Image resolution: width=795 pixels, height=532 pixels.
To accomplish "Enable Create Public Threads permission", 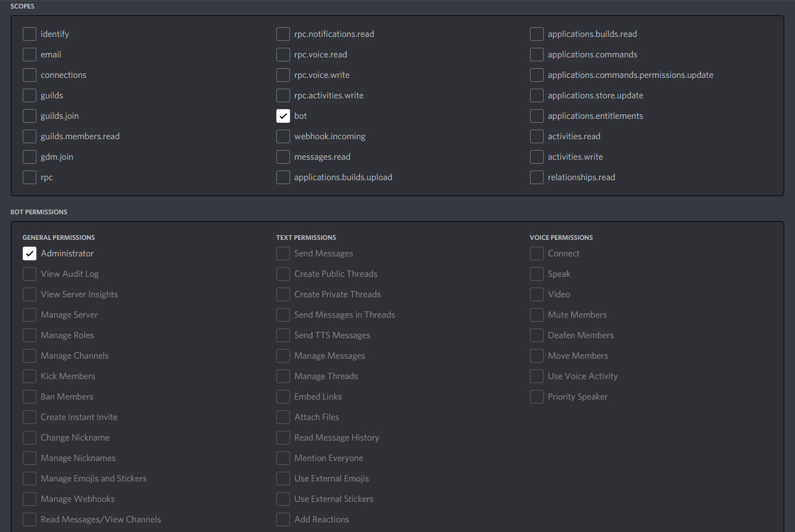I will (283, 274).
